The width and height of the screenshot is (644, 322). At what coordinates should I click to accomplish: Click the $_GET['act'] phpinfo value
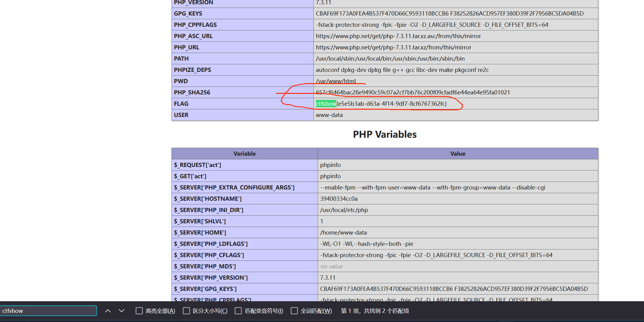point(330,176)
